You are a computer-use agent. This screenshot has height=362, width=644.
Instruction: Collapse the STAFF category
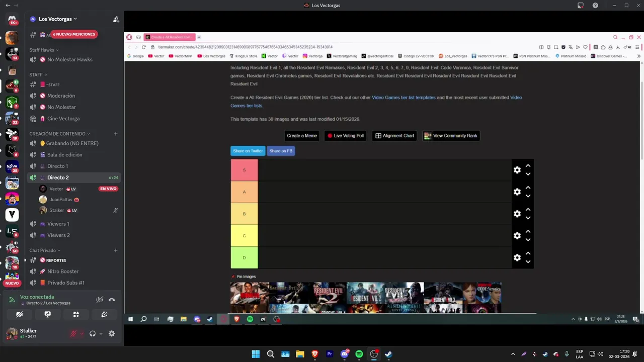click(x=38, y=74)
